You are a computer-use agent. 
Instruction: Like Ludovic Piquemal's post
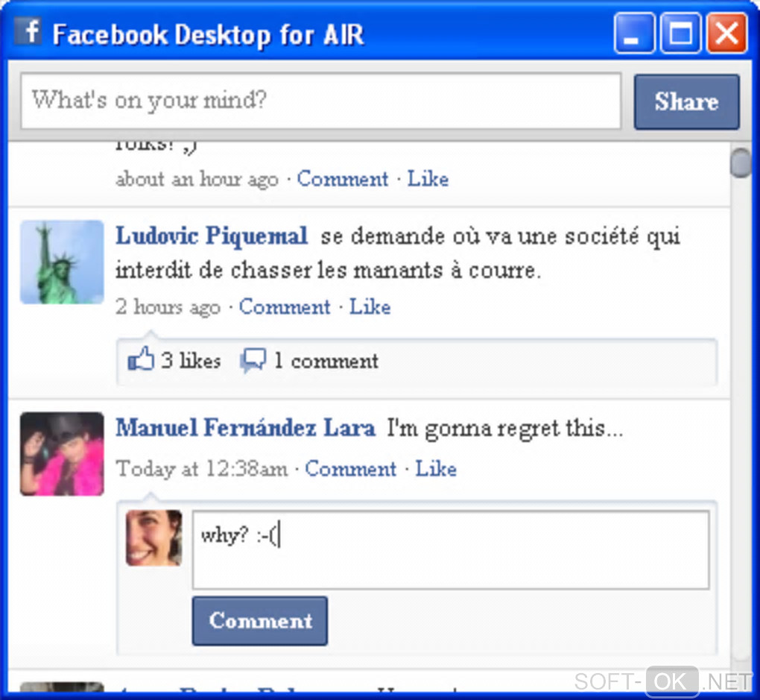click(x=370, y=307)
